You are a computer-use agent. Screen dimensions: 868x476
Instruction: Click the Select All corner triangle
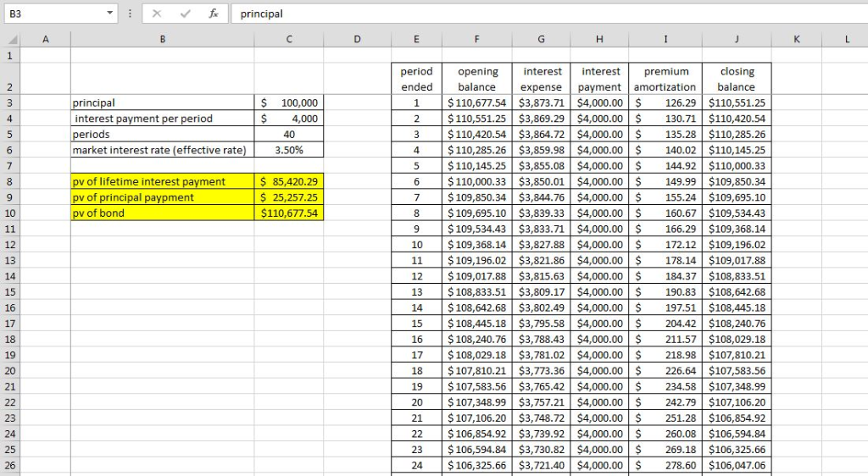[x=10, y=39]
